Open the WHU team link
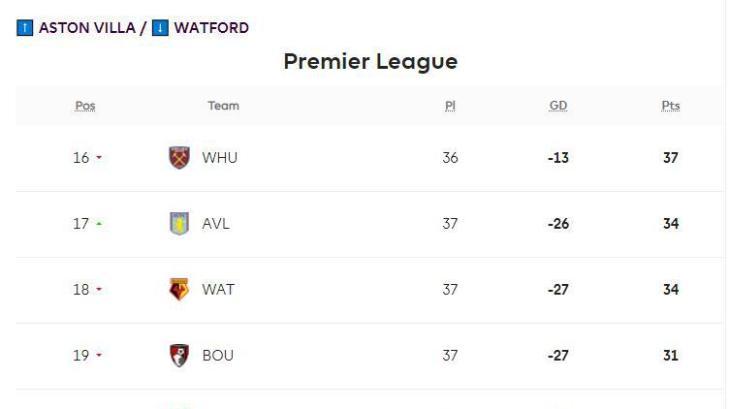This screenshot has width=730, height=409. 220,158
